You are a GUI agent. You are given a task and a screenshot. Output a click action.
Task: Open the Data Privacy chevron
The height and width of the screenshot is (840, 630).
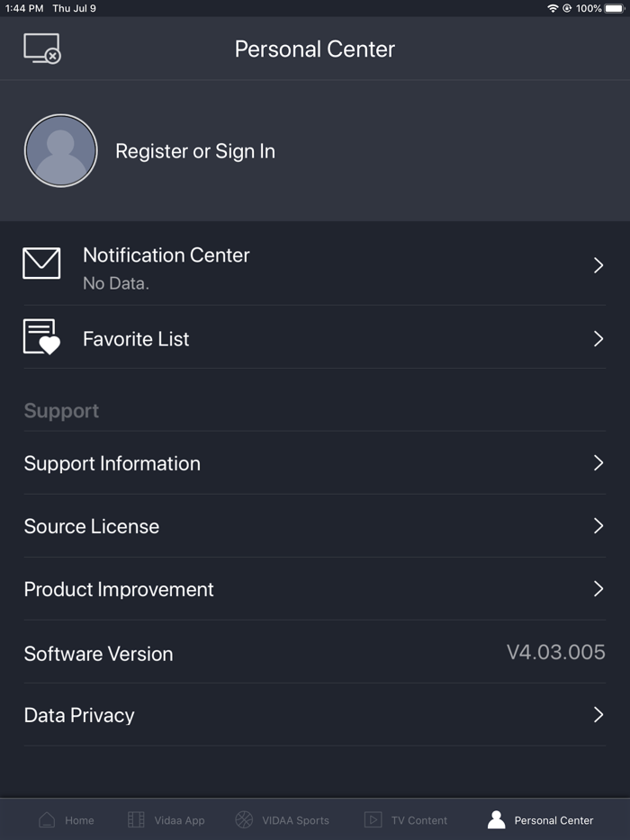(598, 715)
